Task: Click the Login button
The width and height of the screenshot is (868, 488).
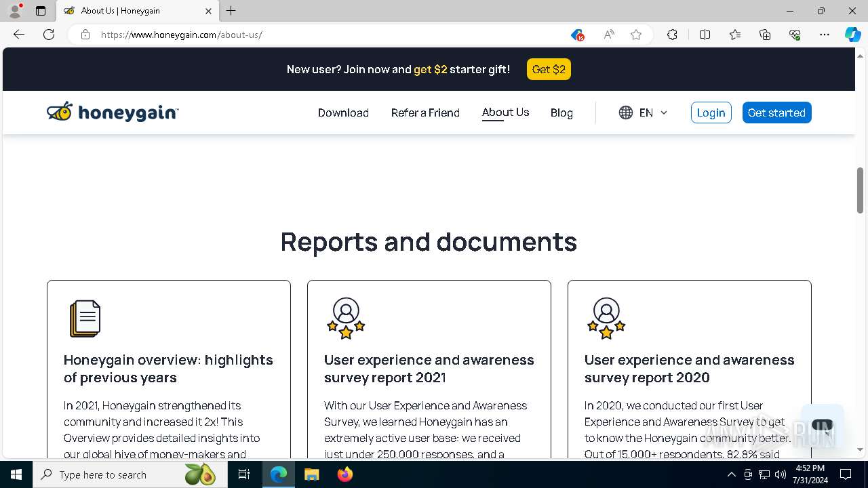Action: click(711, 113)
